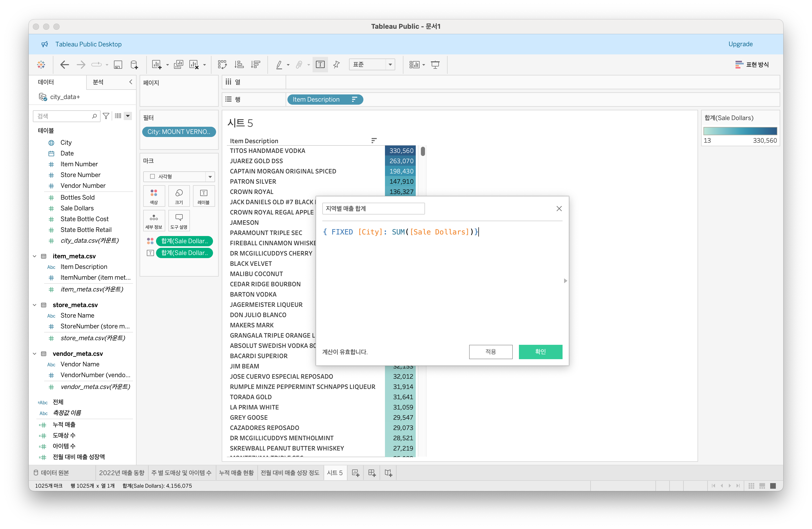Click the add new data source icon

(x=134, y=64)
